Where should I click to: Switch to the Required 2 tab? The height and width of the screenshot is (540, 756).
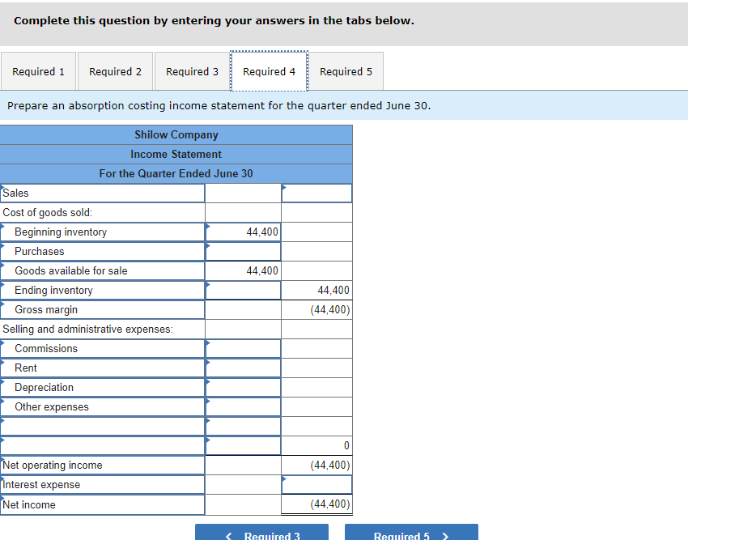(x=115, y=71)
